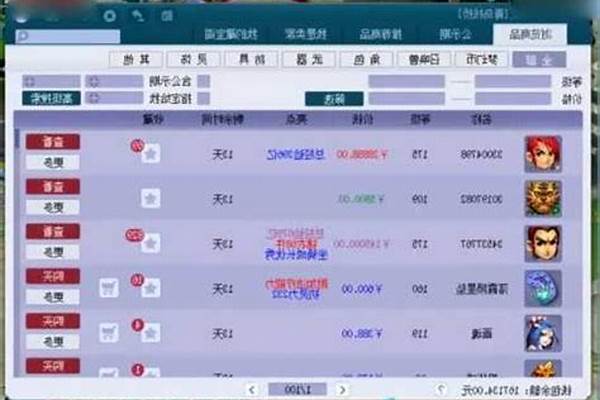The image size is (600, 400).
Task: Add the level 119 blue creature to cart
Action: (x=109, y=333)
